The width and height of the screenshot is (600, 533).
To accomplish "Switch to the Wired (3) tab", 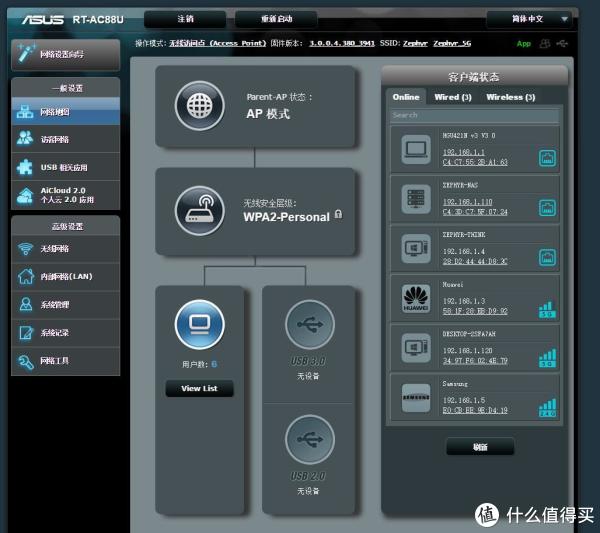I will 453,97.
